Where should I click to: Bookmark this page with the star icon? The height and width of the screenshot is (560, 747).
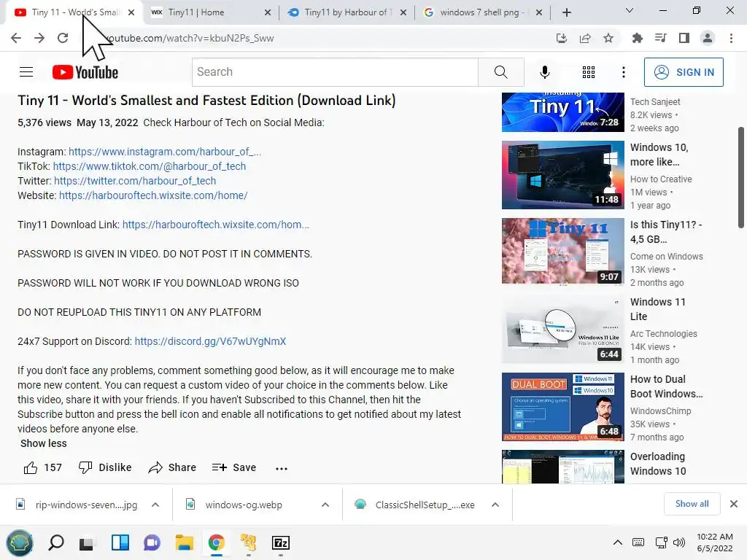(608, 38)
